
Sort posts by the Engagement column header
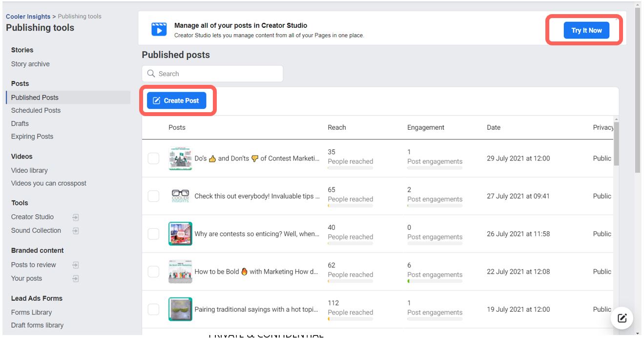pos(426,127)
